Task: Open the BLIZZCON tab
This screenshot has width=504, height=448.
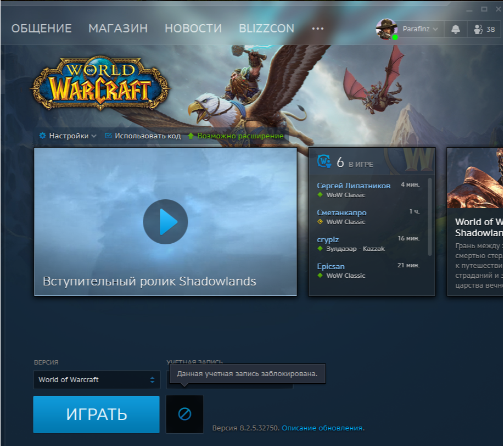Action: tap(266, 29)
